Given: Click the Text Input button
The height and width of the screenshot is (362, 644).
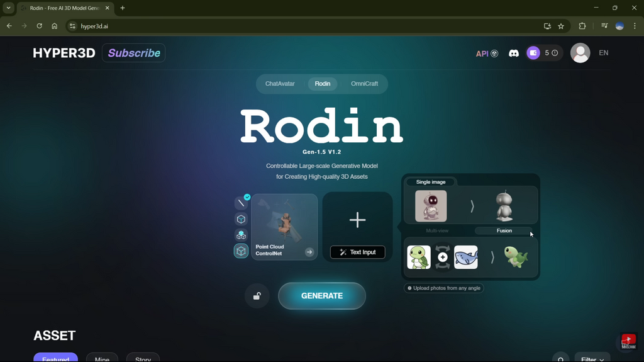Looking at the screenshot, I should tap(358, 252).
